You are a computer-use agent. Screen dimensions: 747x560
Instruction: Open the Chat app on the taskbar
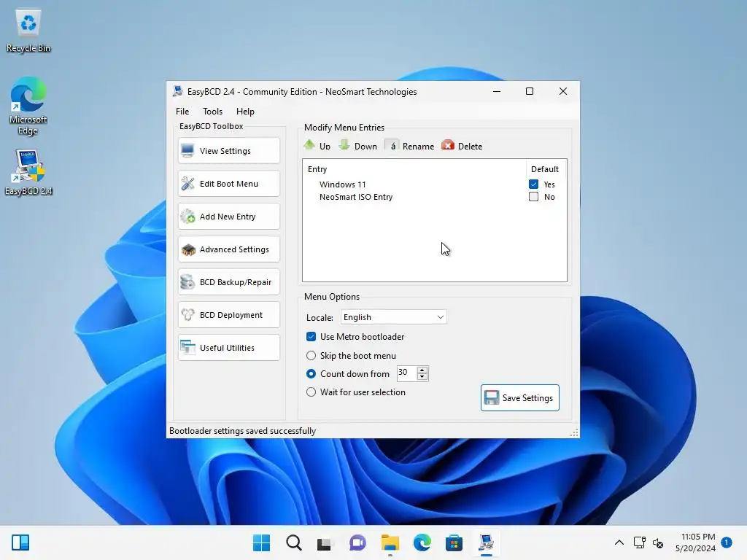[357, 542]
